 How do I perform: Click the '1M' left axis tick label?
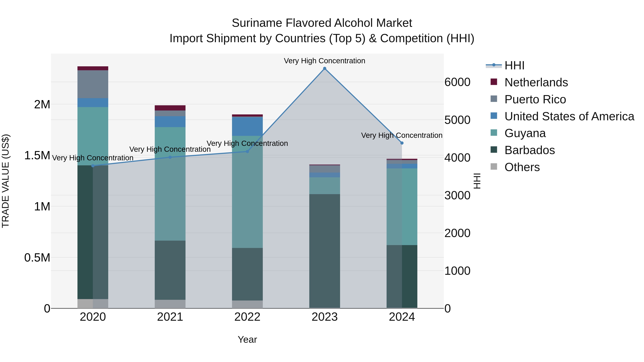[x=42, y=207]
